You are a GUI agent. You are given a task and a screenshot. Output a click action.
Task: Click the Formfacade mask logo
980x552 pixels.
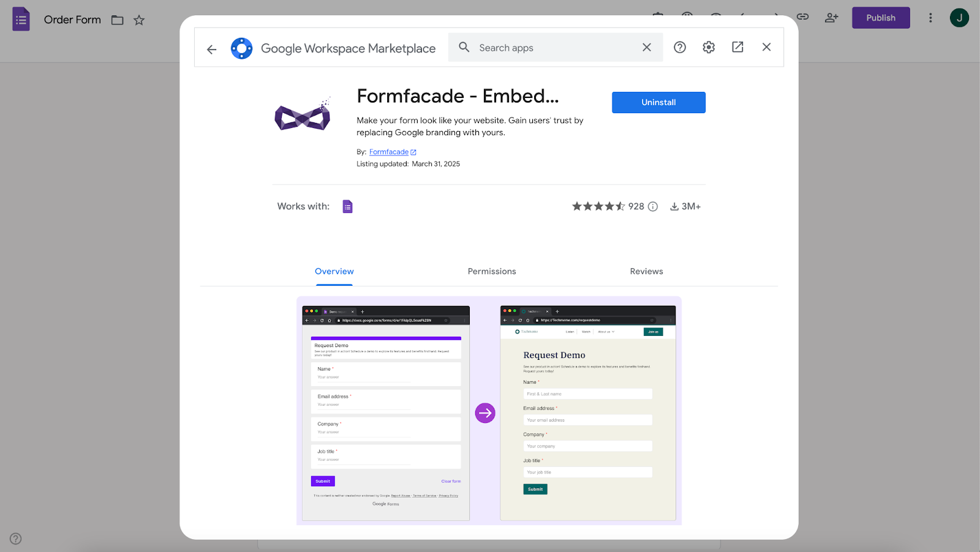pyautogui.click(x=303, y=114)
